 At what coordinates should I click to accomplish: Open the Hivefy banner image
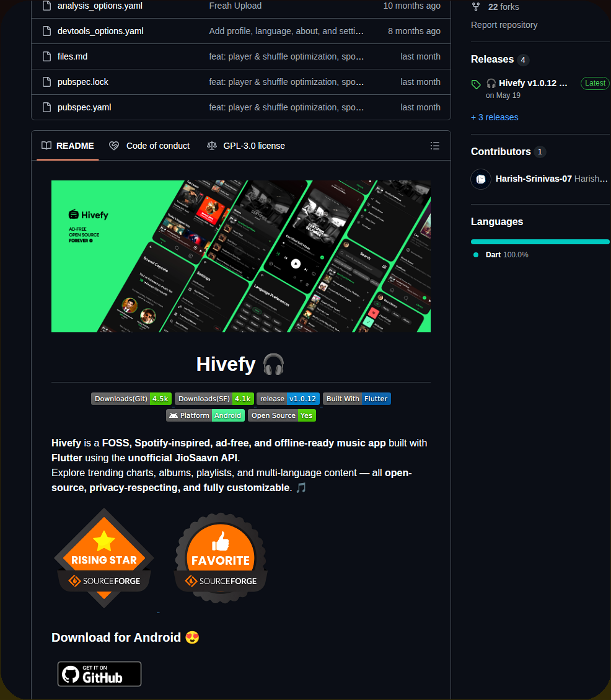pyautogui.click(x=241, y=256)
